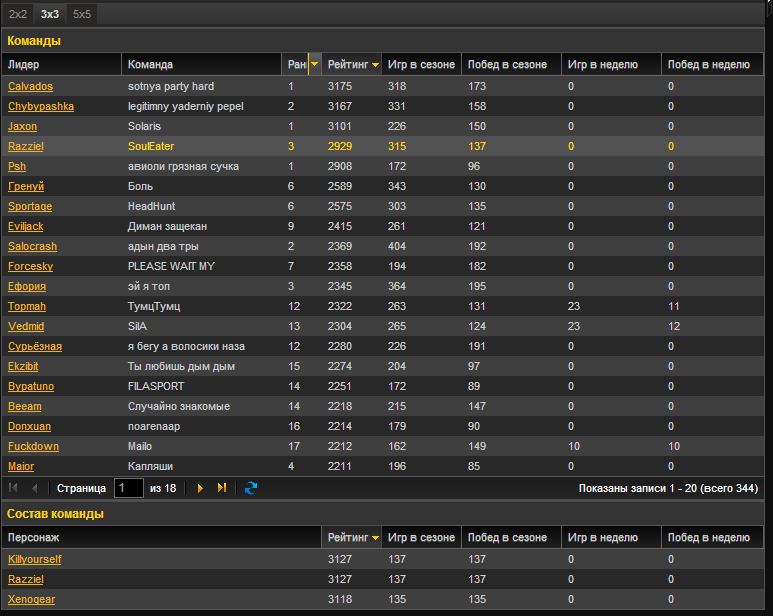Select team name legitimny yaderniy pepel

click(x=186, y=106)
